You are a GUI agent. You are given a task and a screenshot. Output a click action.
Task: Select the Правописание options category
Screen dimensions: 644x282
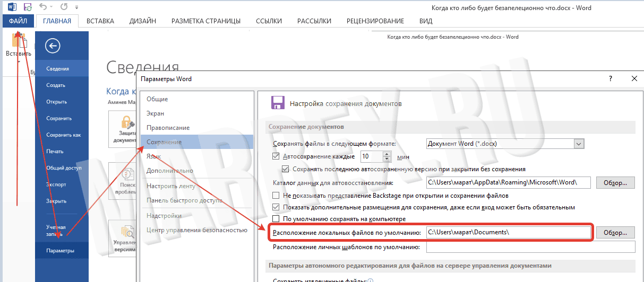click(197, 128)
